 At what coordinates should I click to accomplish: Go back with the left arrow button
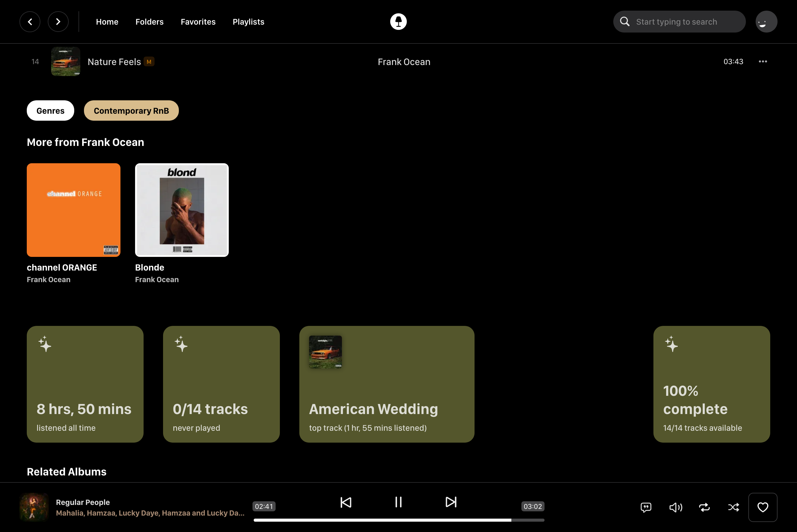point(30,22)
